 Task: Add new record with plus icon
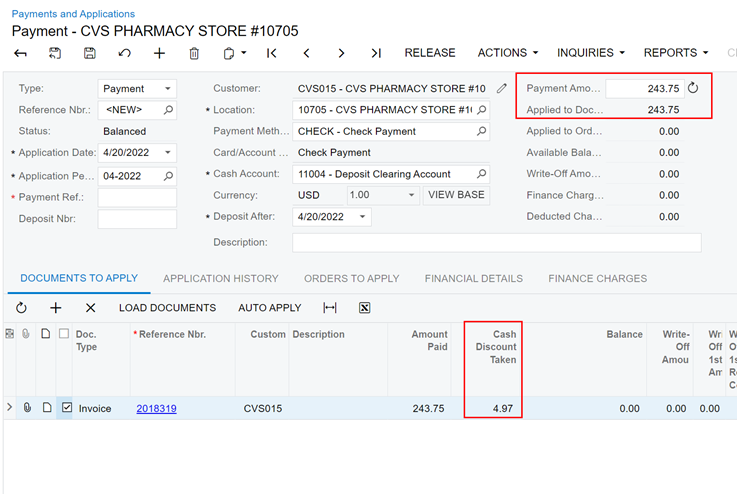(x=159, y=53)
